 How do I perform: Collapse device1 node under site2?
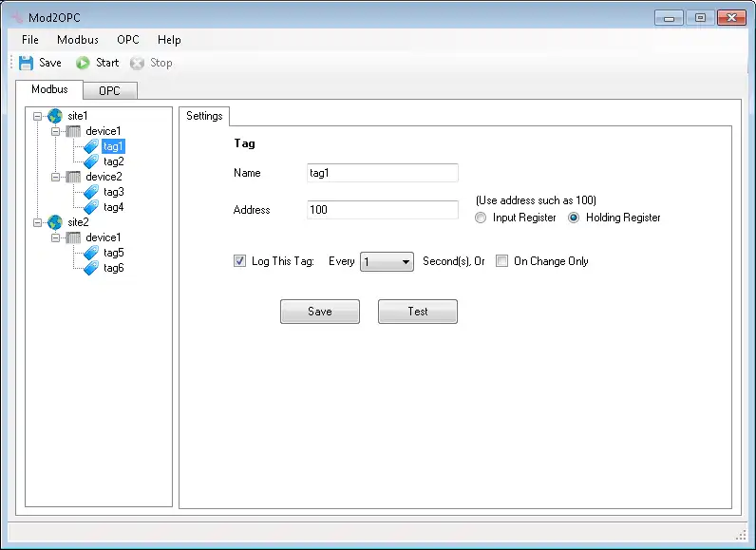[x=55, y=237]
